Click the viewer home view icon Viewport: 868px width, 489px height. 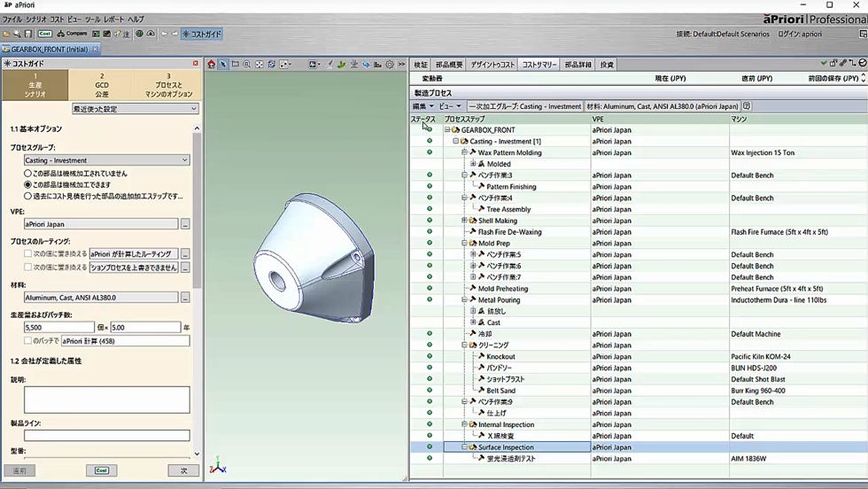[212, 65]
